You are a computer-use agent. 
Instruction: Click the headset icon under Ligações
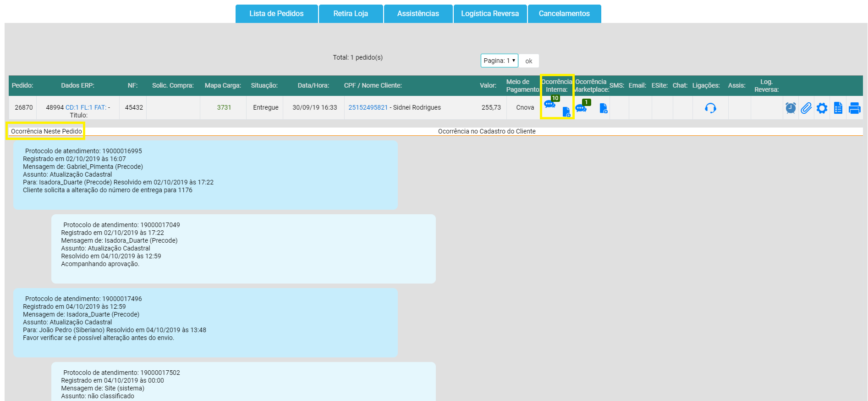[710, 108]
